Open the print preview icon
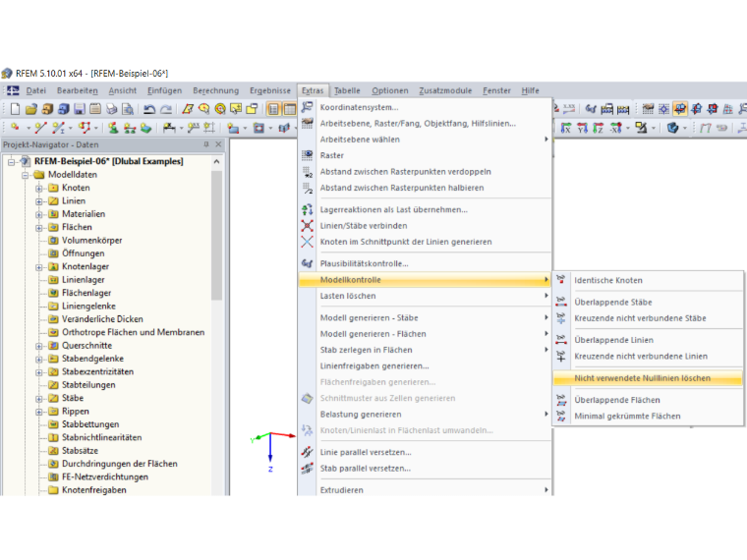The image size is (747, 560). click(x=128, y=109)
